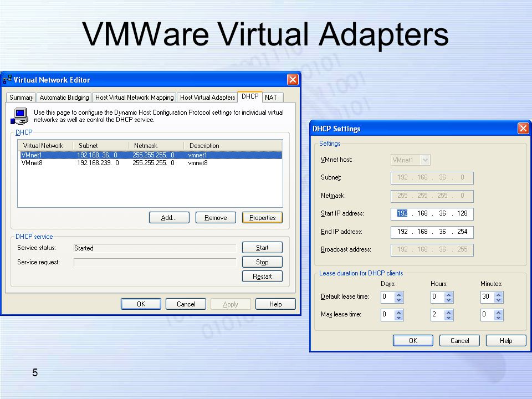Click the Virtual Network Editor title bar icon
This screenshot has height=399, width=532.
[7, 79]
